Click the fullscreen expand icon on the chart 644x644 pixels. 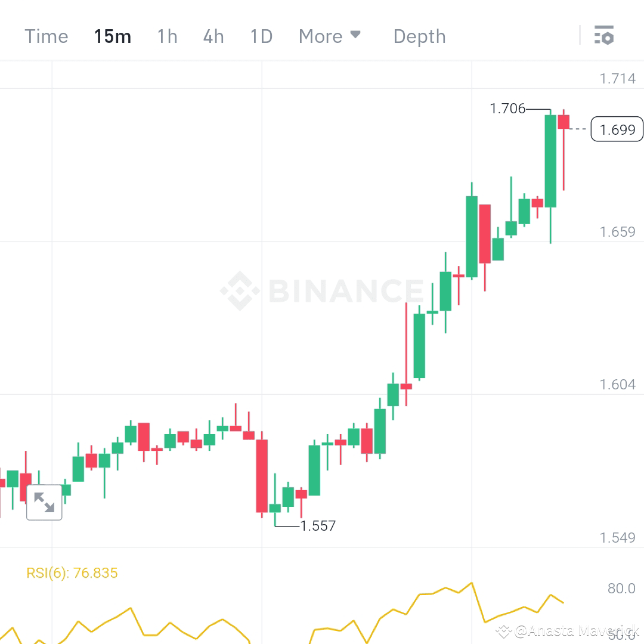pyautogui.click(x=44, y=501)
